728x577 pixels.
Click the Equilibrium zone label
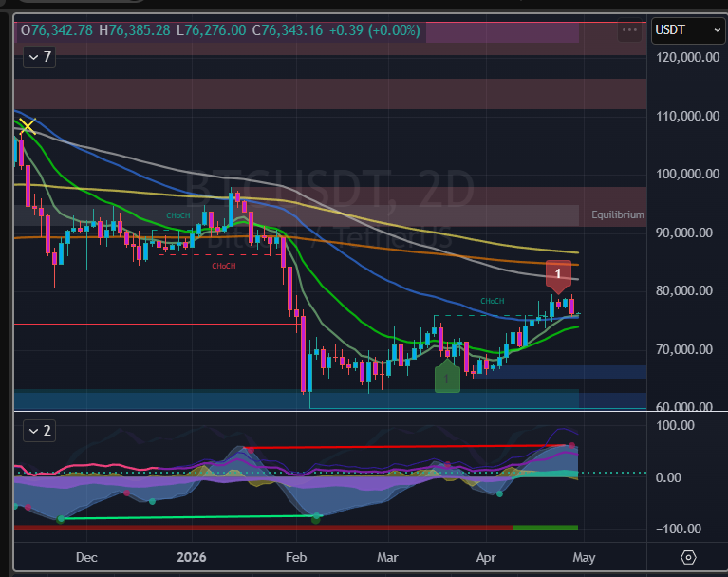(x=617, y=214)
